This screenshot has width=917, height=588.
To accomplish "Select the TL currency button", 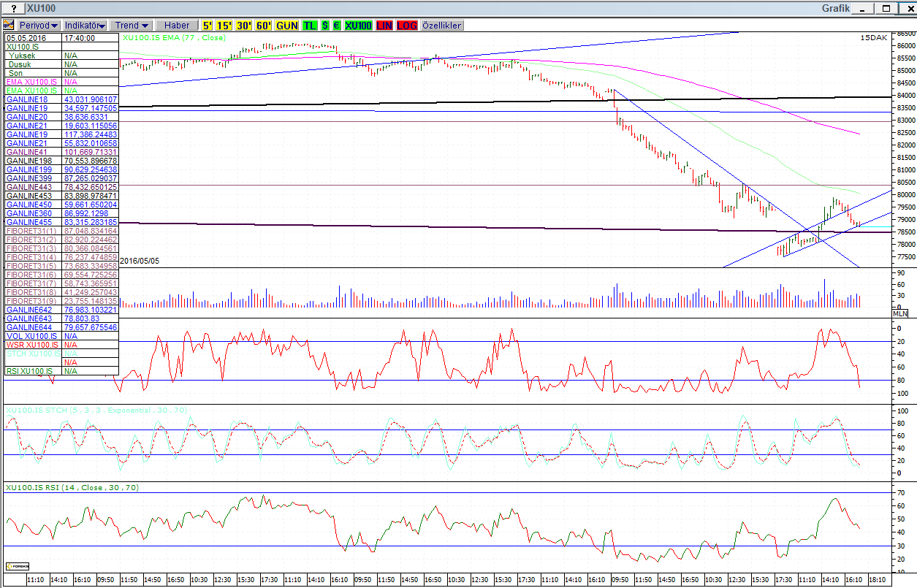I will click(310, 25).
